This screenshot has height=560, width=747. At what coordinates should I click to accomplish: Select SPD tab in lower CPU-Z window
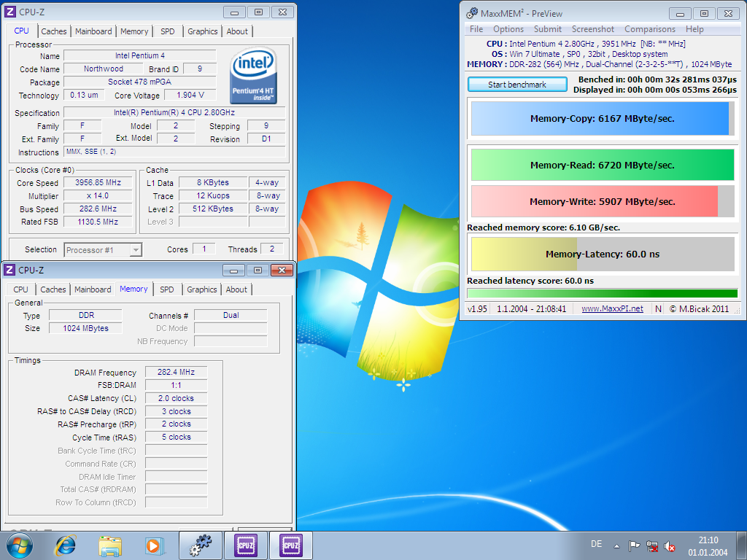click(x=167, y=289)
